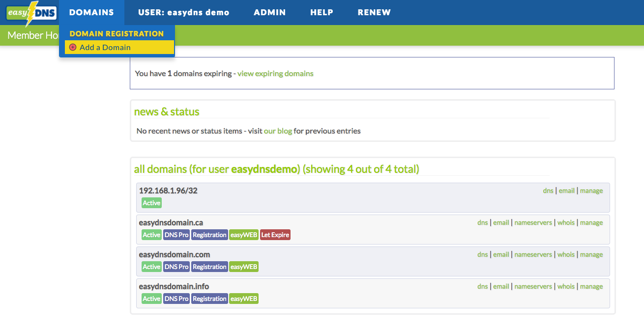Click the easyWEB badge for easydnsdomain.info
The height and width of the screenshot is (327, 644).
244,299
